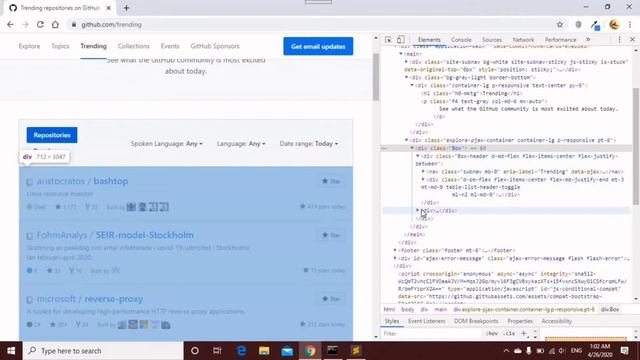
Task: Open the Explore link in GitHub nav
Action: point(29,46)
